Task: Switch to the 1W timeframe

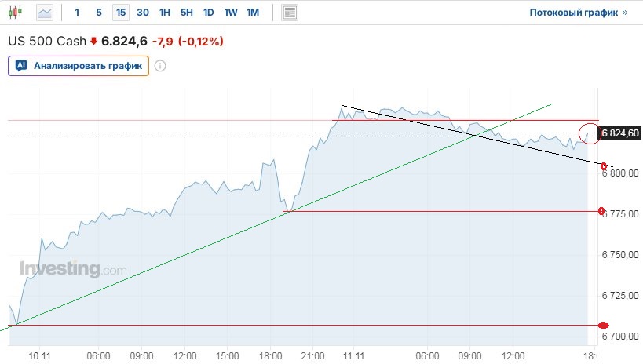Action: point(230,13)
